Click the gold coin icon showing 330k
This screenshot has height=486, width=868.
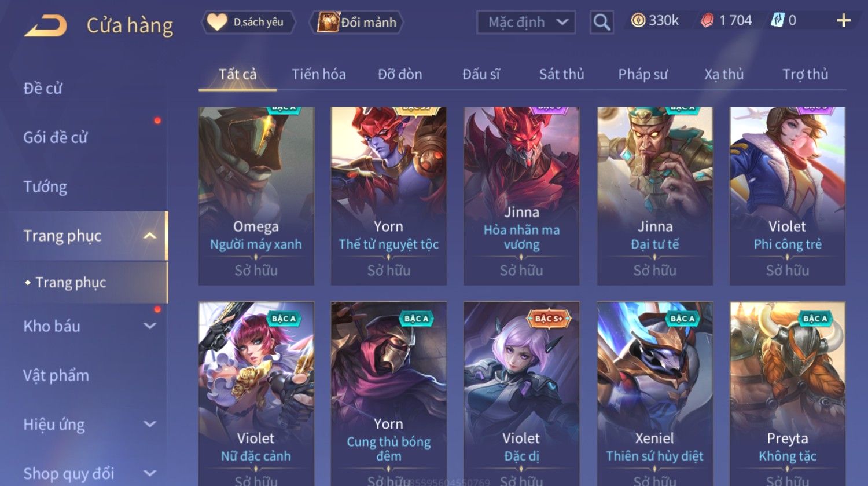(x=638, y=21)
